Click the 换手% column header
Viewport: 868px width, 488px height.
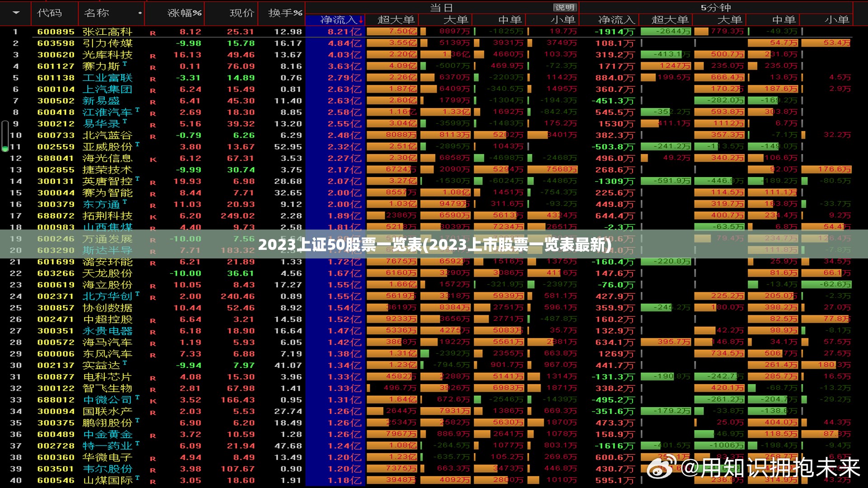click(x=285, y=13)
